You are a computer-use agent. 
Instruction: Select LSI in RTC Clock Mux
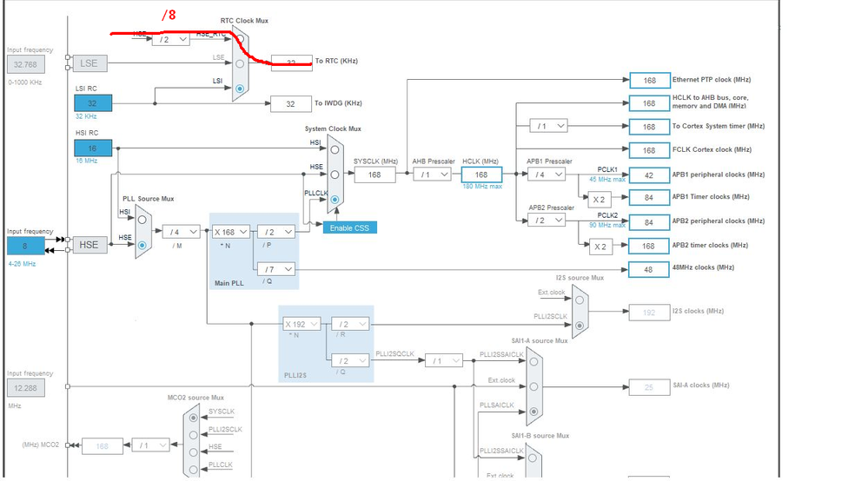coord(240,89)
